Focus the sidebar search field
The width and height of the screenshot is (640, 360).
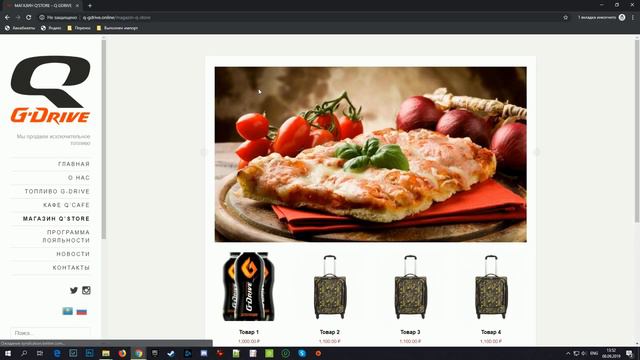click(x=51, y=333)
